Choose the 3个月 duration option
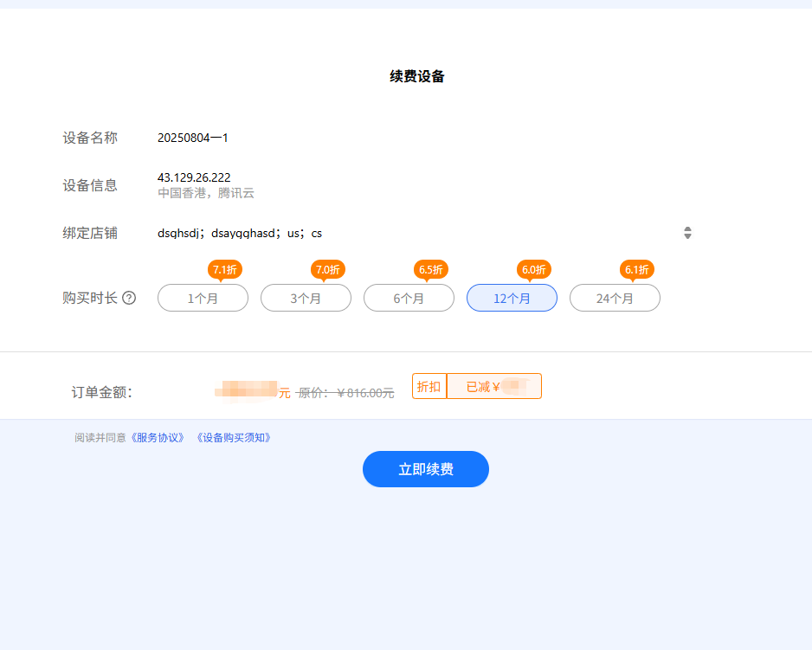The height and width of the screenshot is (650, 812). [306, 298]
